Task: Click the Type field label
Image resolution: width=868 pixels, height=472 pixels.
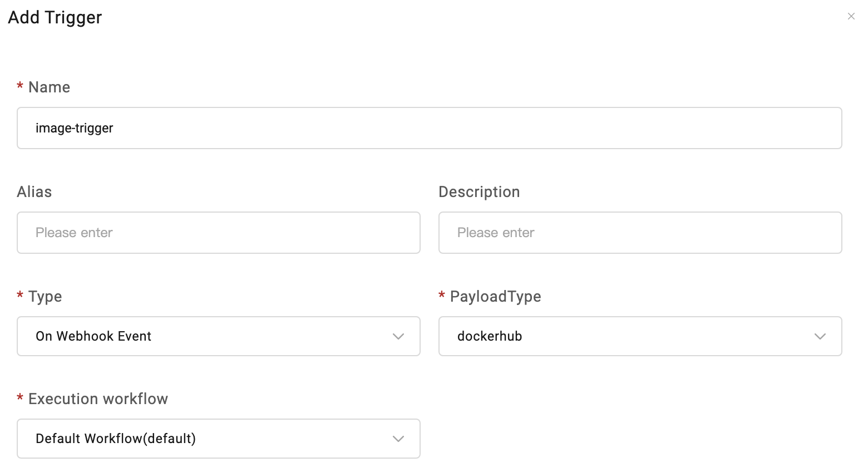Action: point(45,297)
